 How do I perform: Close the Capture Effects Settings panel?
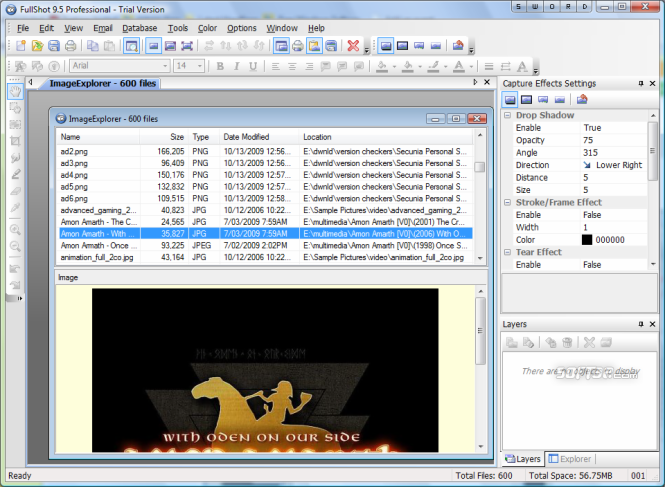pyautogui.click(x=653, y=84)
